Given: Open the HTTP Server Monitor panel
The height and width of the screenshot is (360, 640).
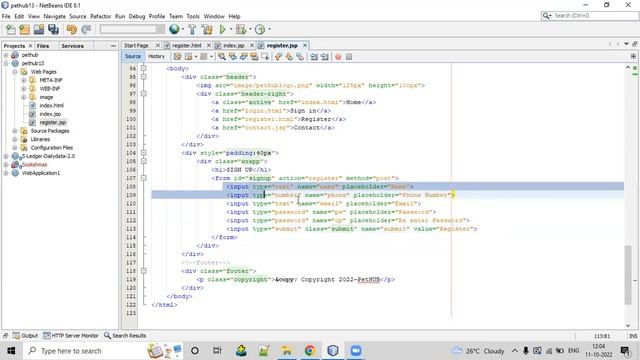Looking at the screenshot, I should tap(71, 336).
